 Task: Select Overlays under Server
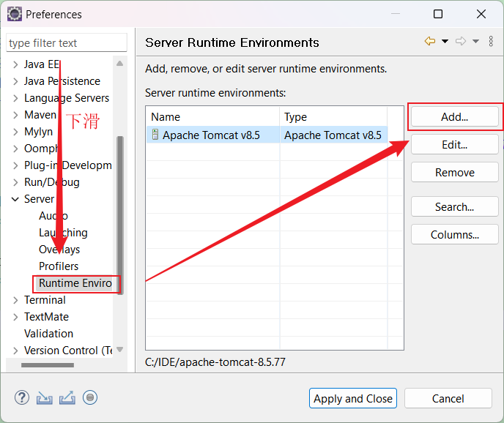click(x=59, y=250)
